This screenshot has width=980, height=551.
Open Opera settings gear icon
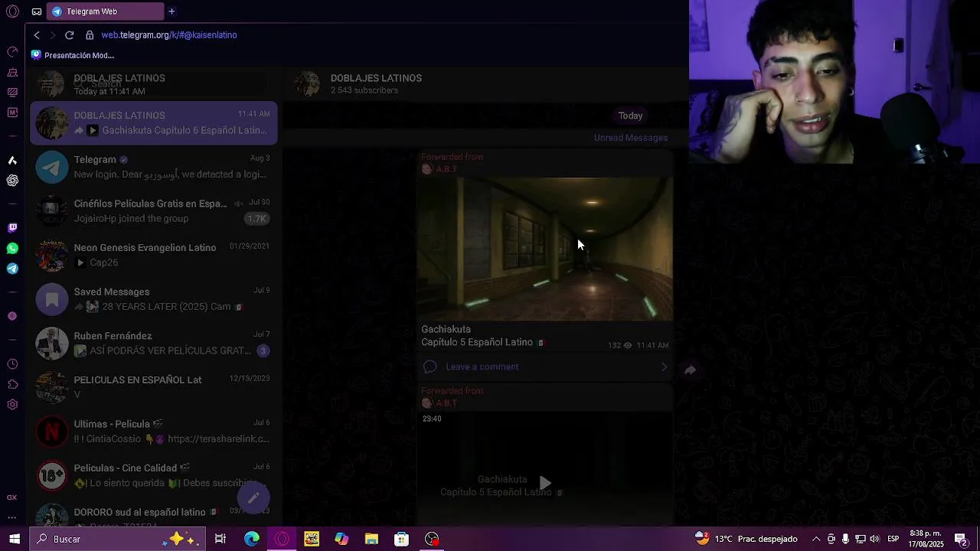tap(12, 405)
